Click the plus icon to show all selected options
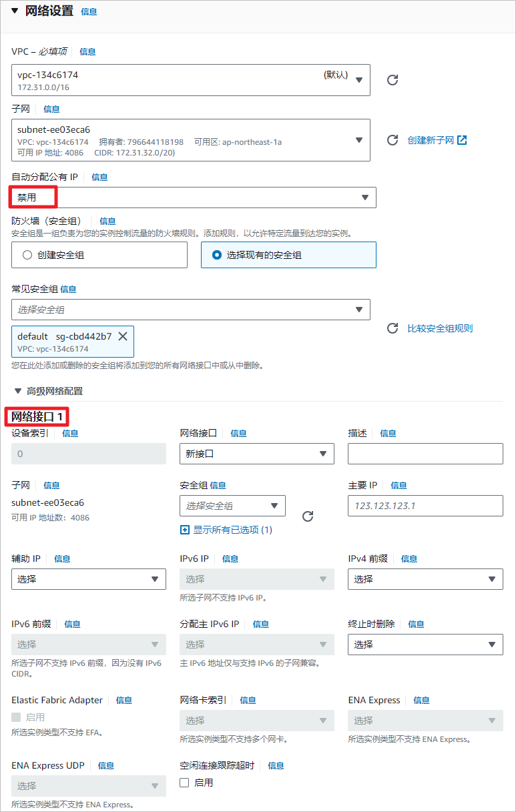 (185, 530)
